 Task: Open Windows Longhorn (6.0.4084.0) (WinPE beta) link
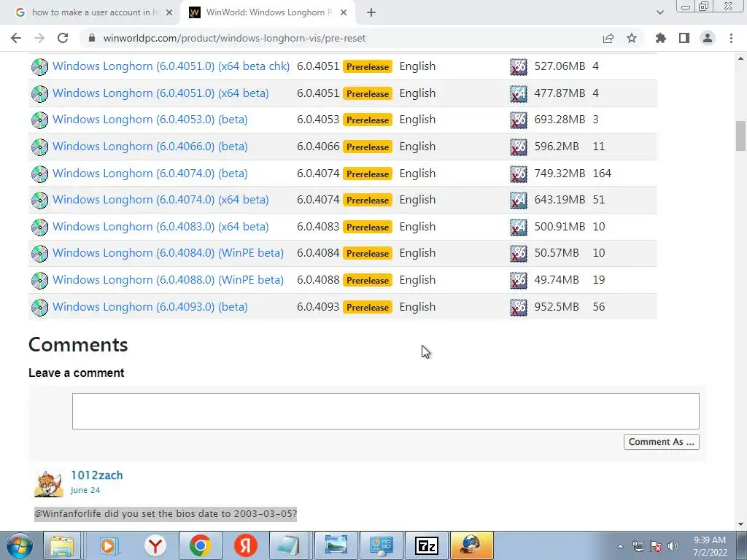pos(169,253)
